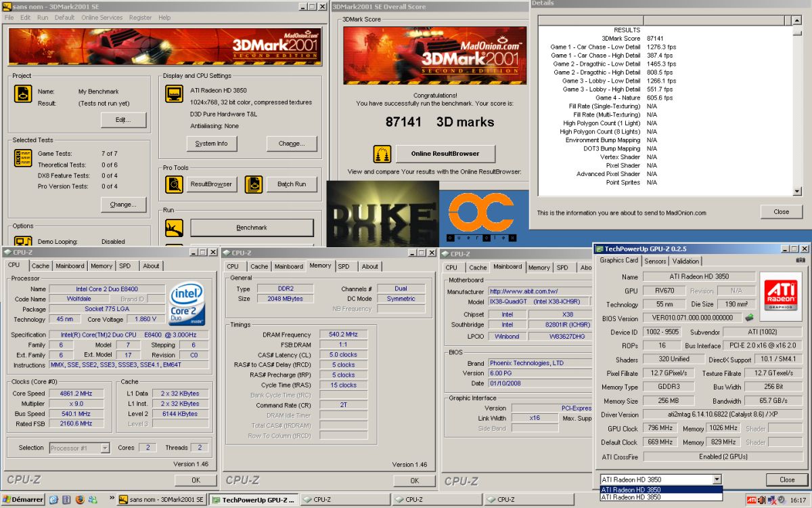The width and height of the screenshot is (812, 508).
Task: Close the Details results window via Close button
Action: 781,211
